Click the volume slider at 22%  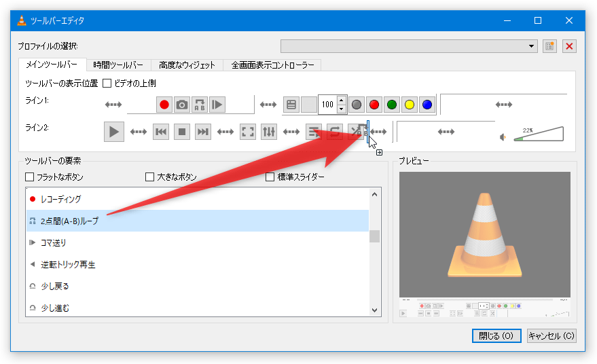pos(539,134)
